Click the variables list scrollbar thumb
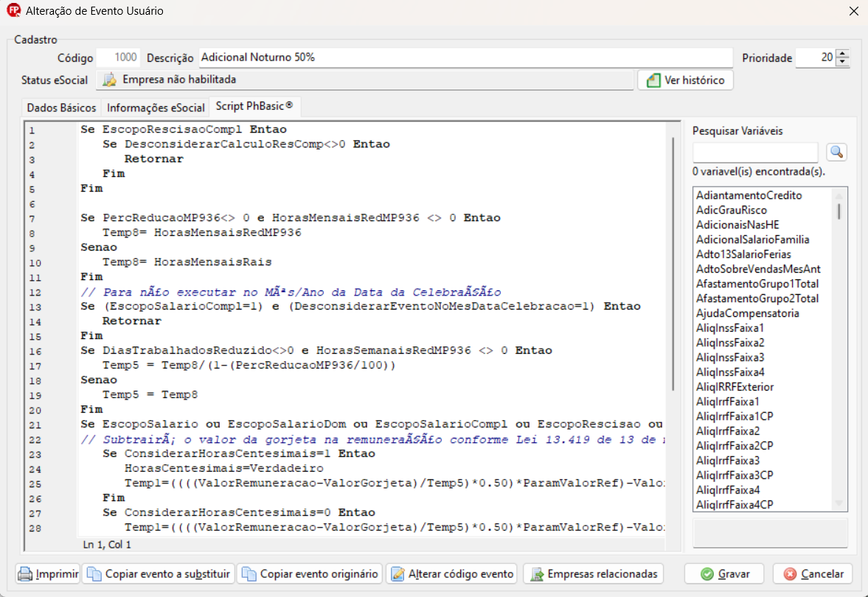The height and width of the screenshot is (597, 868). pos(839,212)
